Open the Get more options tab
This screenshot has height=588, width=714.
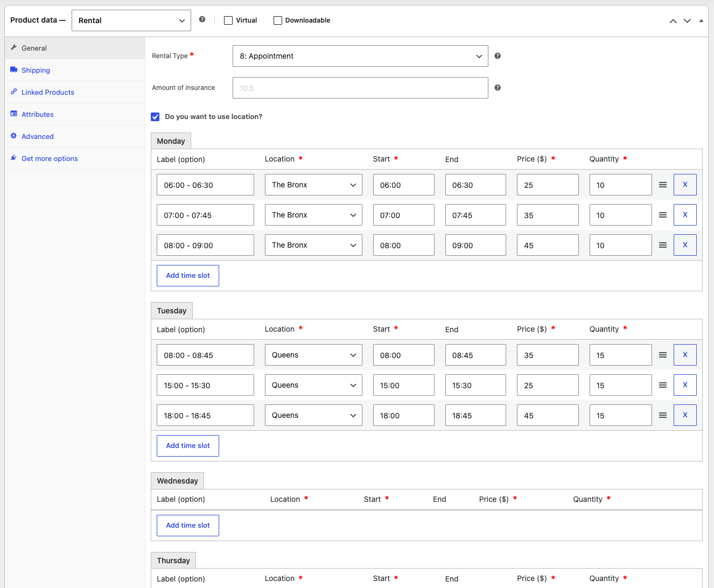75,158
